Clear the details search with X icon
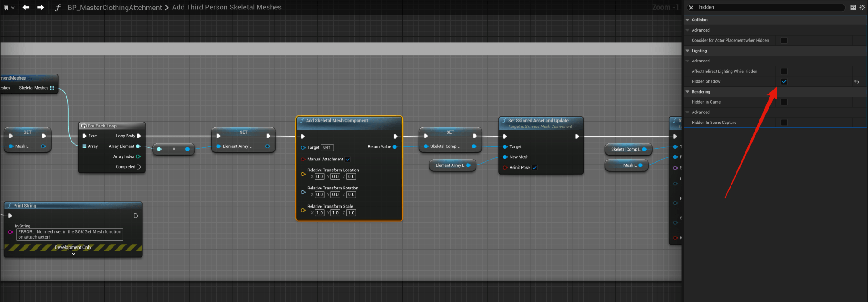Viewport: 868px width, 302px height. (x=691, y=8)
